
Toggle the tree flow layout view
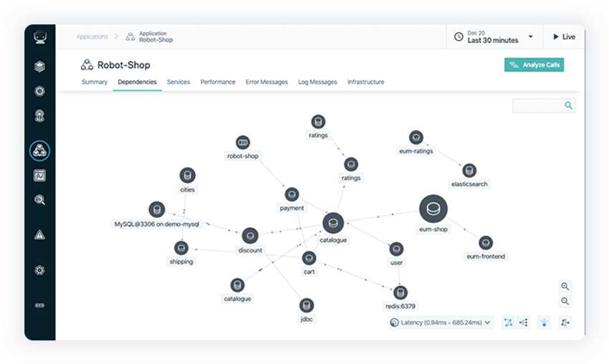[523, 322]
